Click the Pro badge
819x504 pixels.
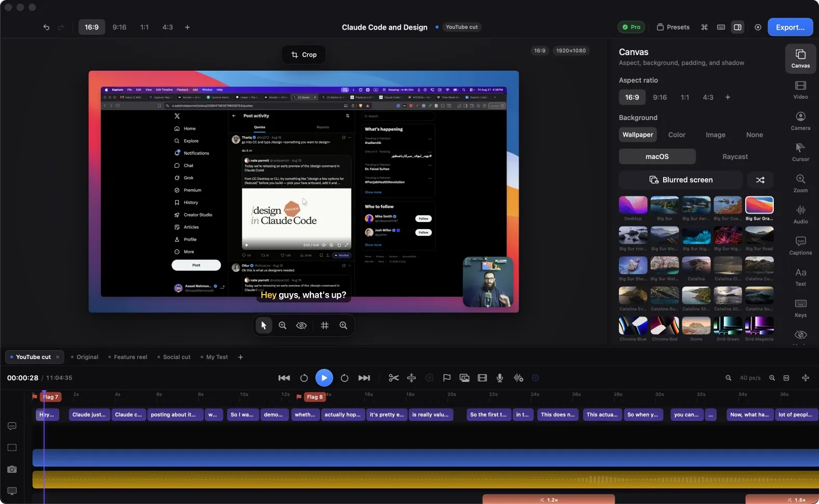(x=631, y=27)
